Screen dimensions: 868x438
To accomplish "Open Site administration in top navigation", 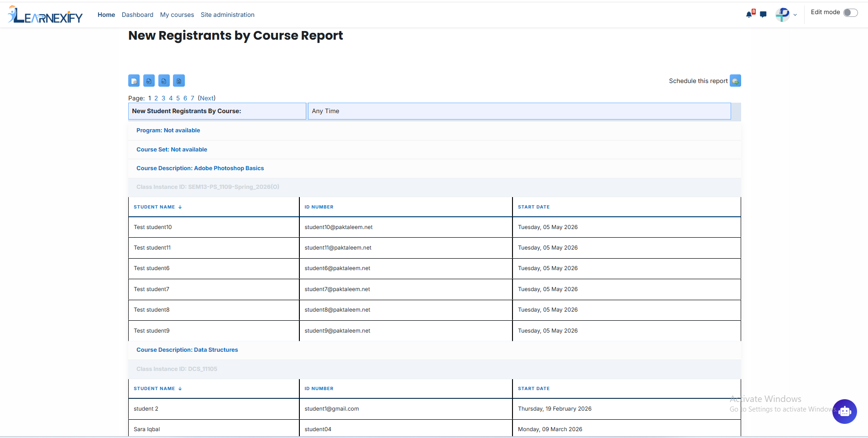I will click(x=227, y=15).
